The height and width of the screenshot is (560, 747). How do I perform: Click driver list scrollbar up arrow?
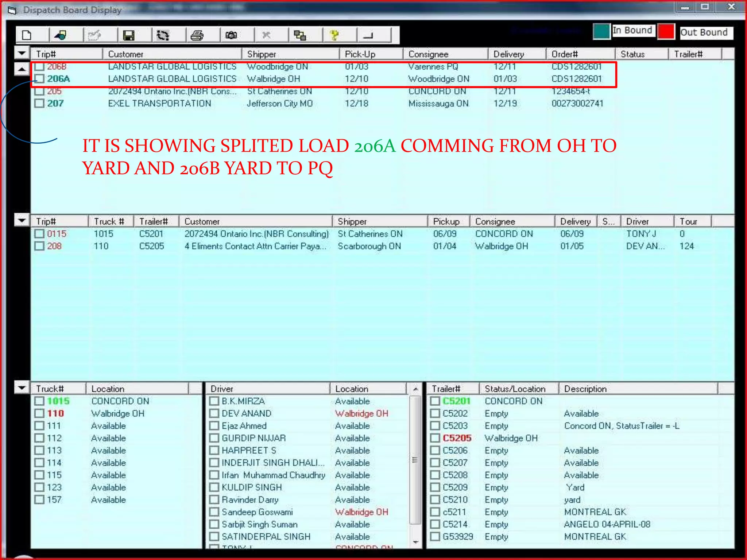coord(415,389)
